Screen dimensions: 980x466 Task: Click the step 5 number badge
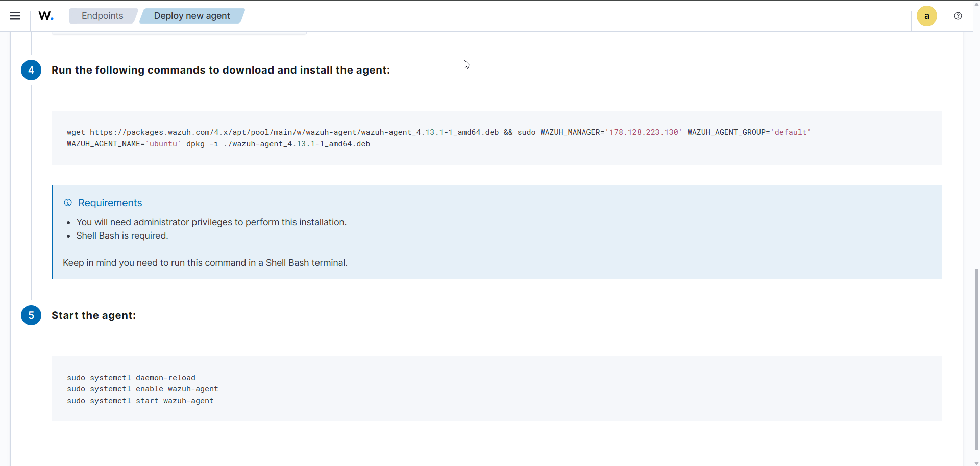pyautogui.click(x=31, y=315)
